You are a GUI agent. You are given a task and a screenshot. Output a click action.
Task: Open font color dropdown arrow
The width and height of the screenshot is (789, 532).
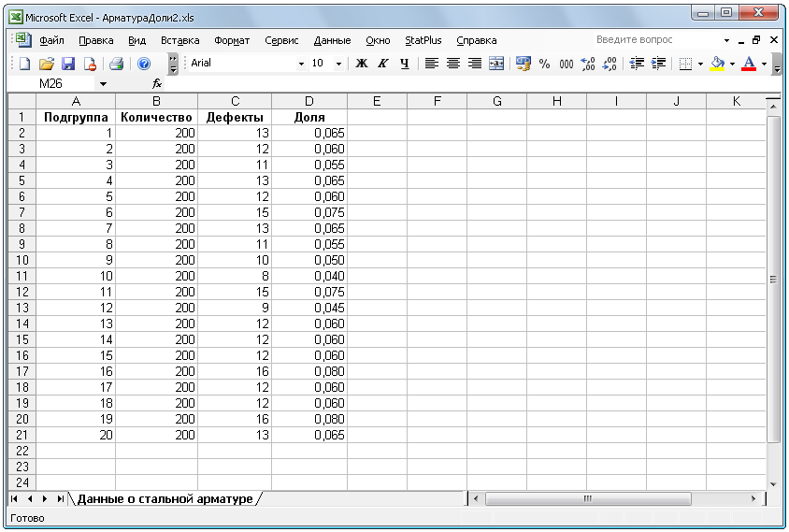pos(764,64)
